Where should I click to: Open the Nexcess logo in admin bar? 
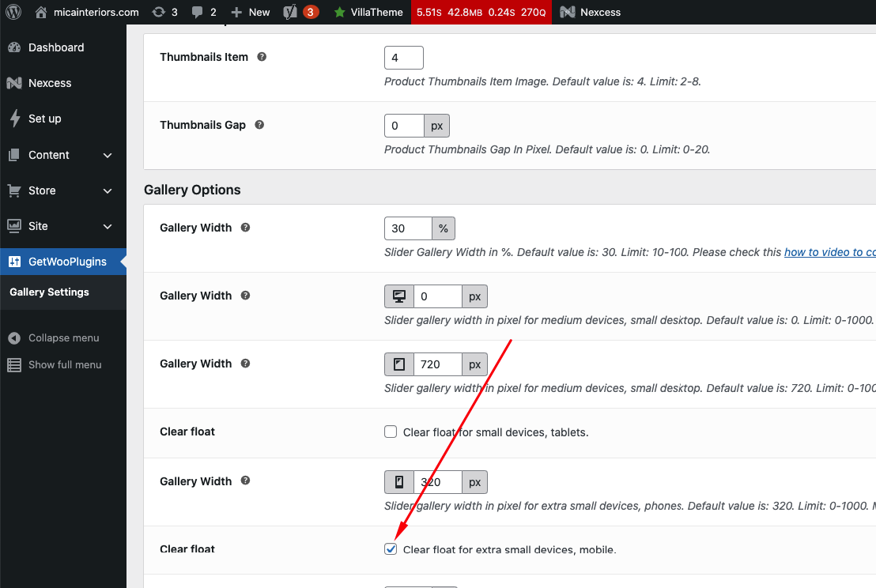pyautogui.click(x=568, y=12)
